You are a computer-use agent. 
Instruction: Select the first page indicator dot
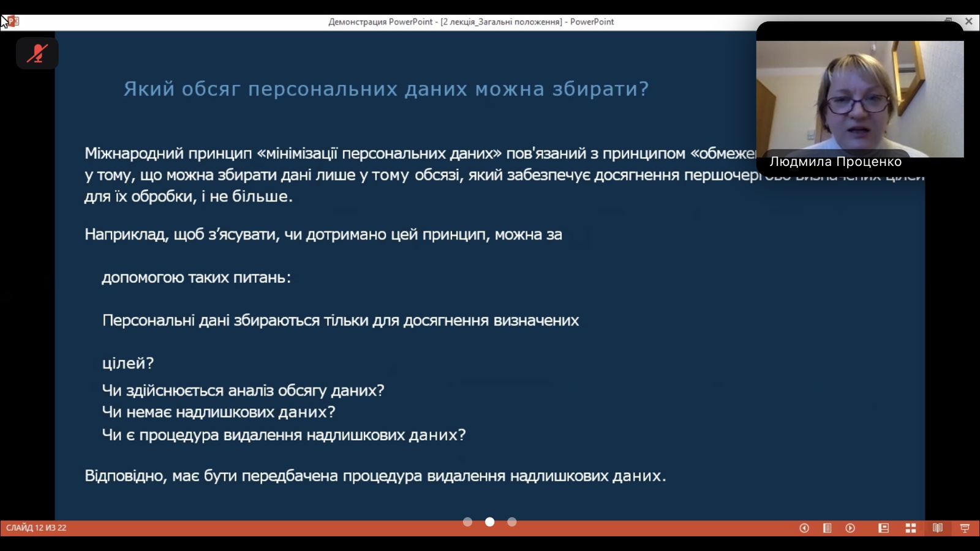pos(468,522)
